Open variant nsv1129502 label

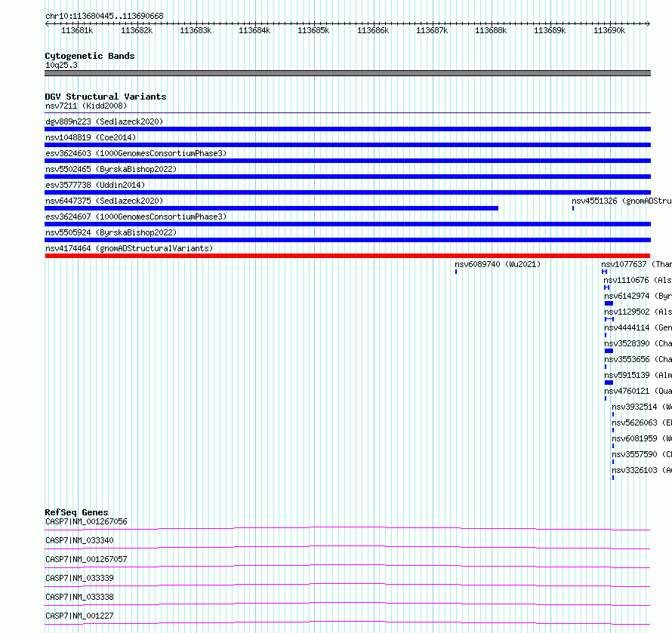(x=638, y=312)
